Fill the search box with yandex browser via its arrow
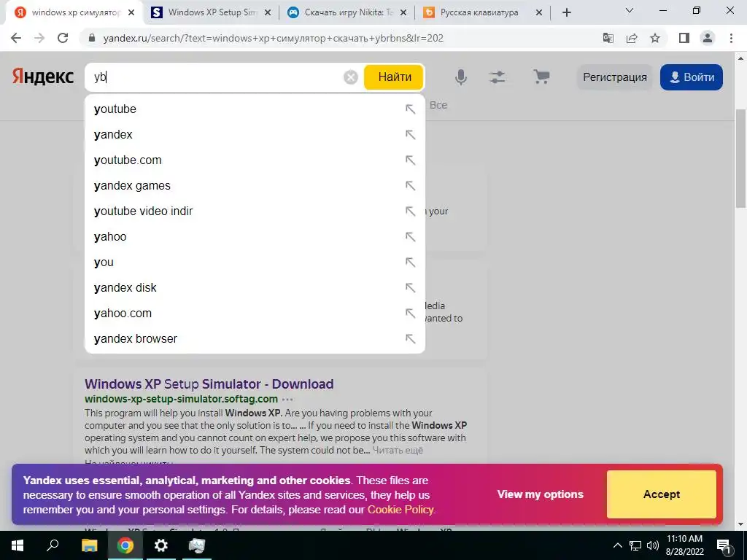This screenshot has height=560, width=747. click(x=410, y=338)
